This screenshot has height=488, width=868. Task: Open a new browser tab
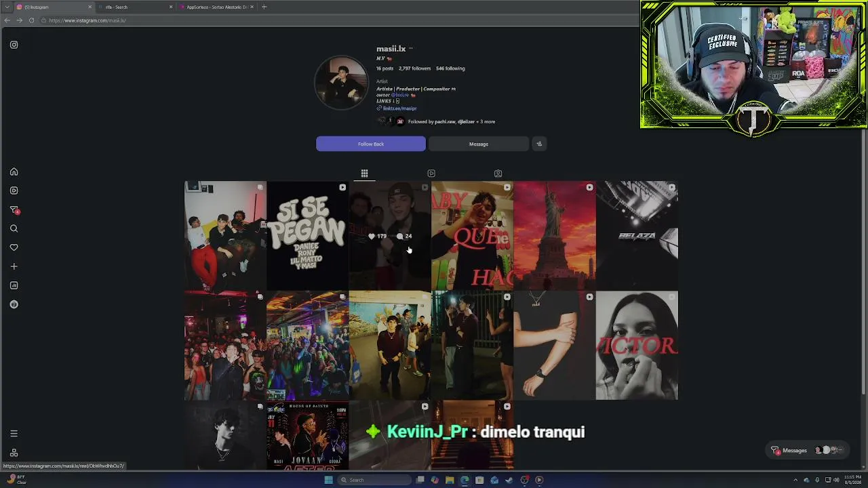(x=264, y=7)
